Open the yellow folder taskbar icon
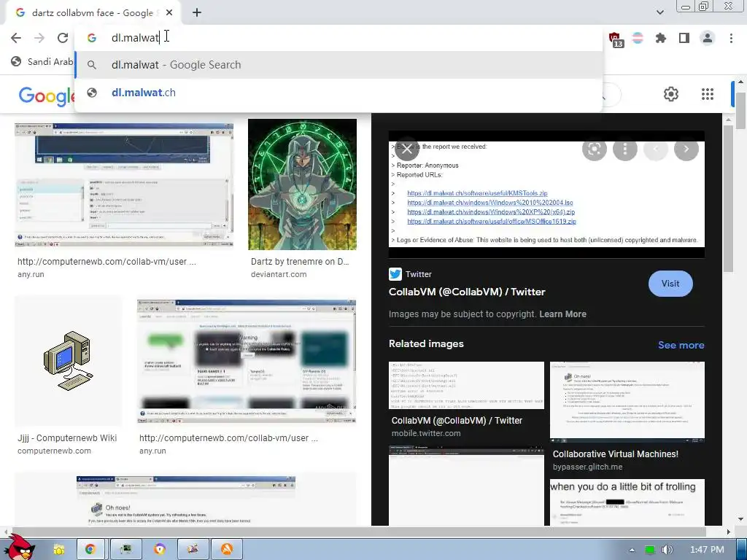Image resolution: width=747 pixels, height=560 pixels. tap(59, 549)
